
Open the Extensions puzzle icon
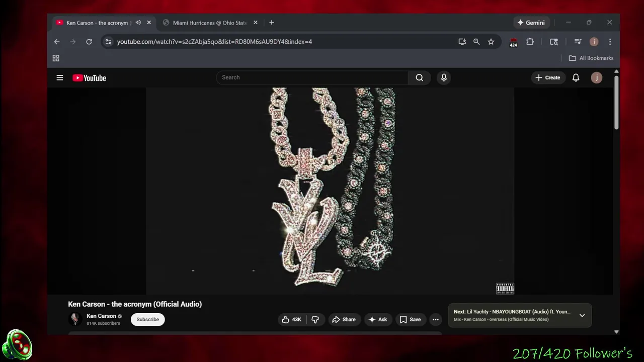[x=530, y=42]
